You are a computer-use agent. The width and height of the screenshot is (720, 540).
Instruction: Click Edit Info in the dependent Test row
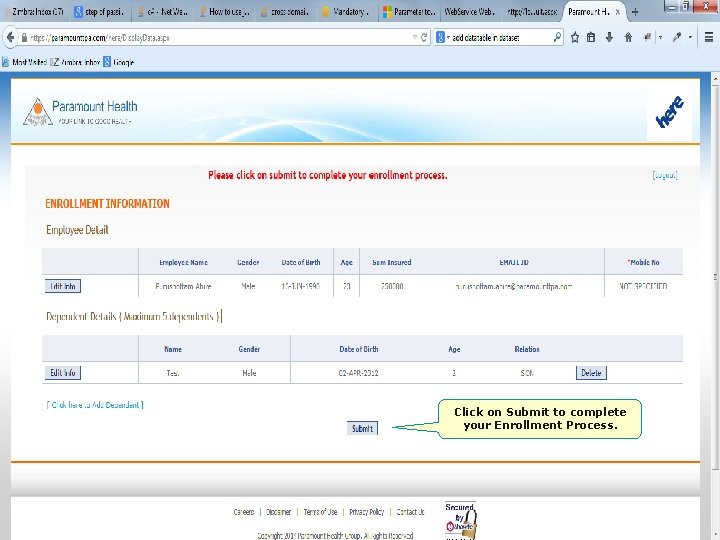[x=63, y=372]
